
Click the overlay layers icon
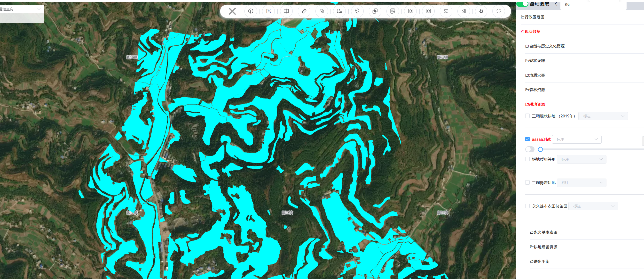(375, 11)
